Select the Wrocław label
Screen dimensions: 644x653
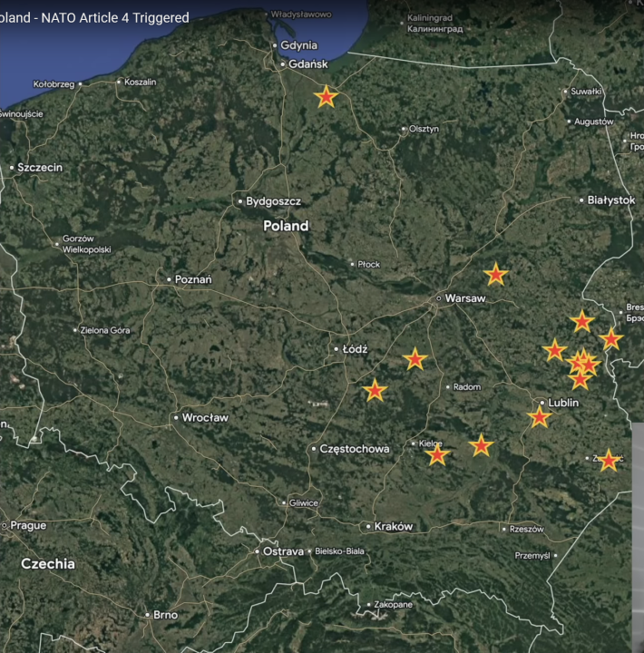click(205, 417)
